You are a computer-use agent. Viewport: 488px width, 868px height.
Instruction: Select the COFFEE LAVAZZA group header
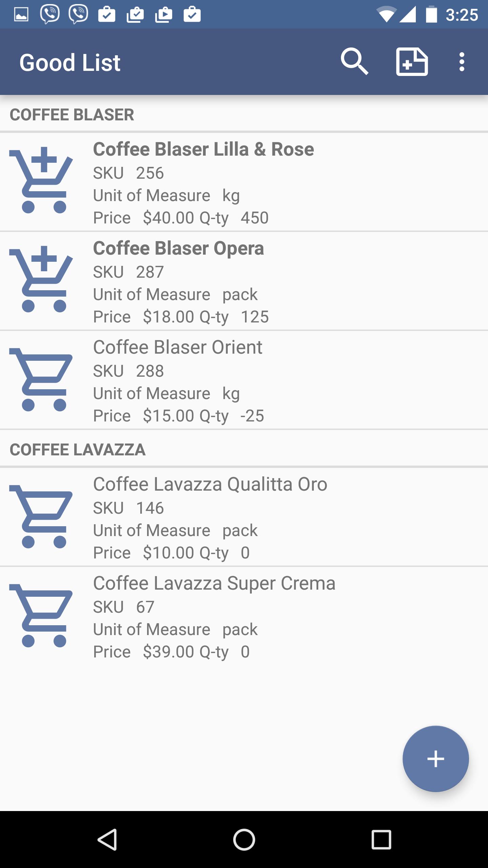point(78,450)
